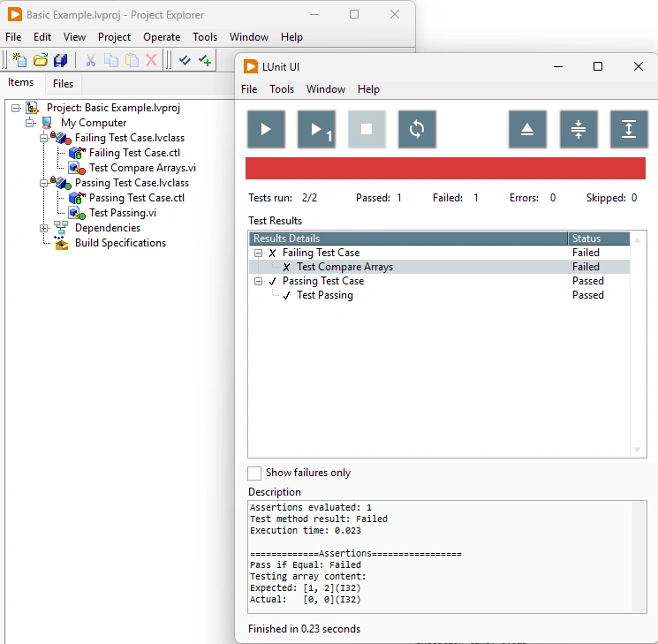Open the Window menu in LUnit UI

326,89
